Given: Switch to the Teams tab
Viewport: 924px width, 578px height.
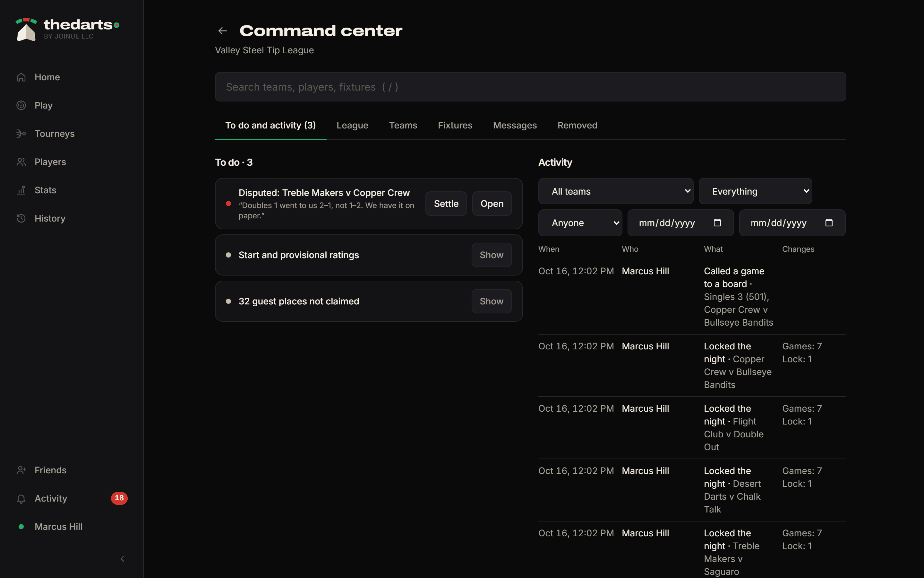Looking at the screenshot, I should point(403,125).
